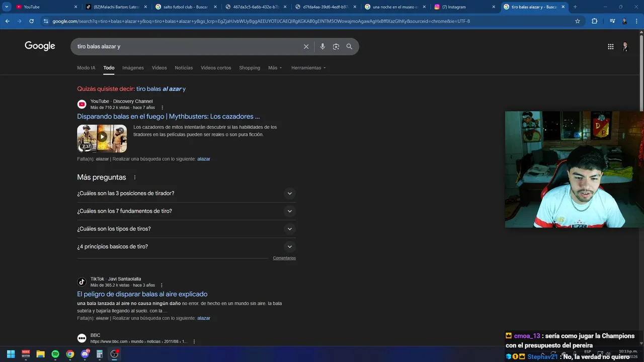Switch to the salto futbol club tab
This screenshot has width=644, height=362.
click(185, 7)
